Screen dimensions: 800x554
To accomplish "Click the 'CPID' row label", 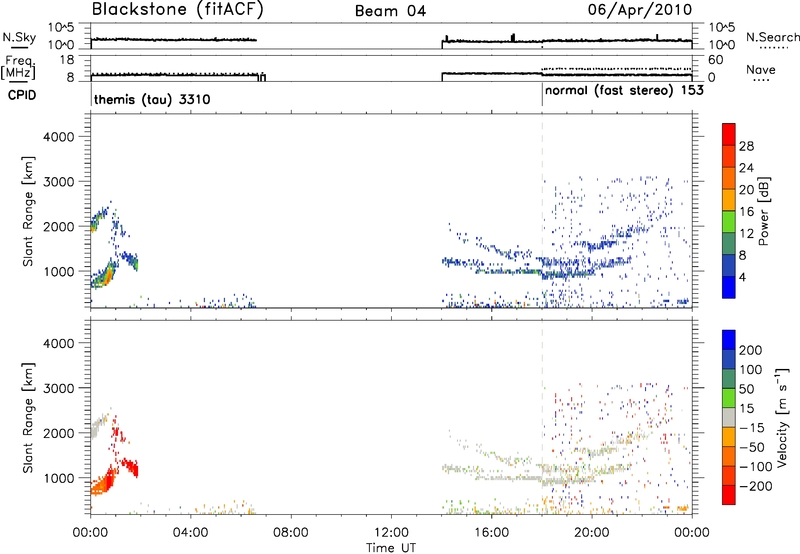I will pos(22,95).
